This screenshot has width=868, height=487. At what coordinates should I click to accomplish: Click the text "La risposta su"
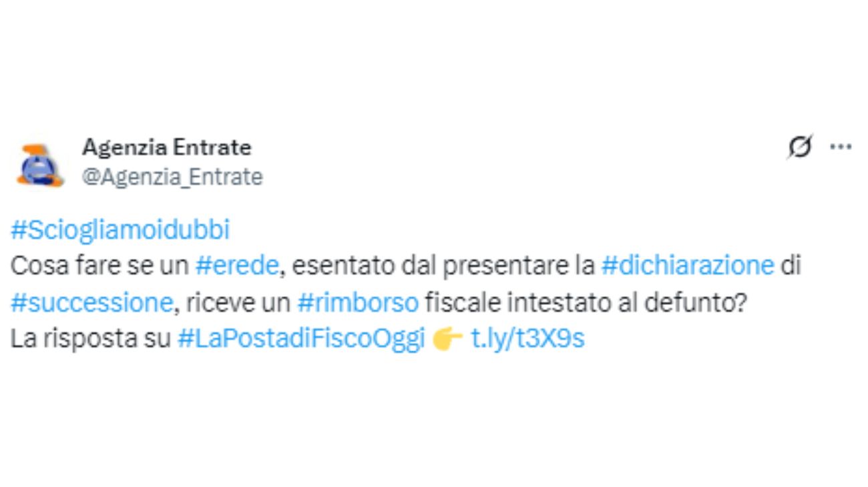pos(91,339)
